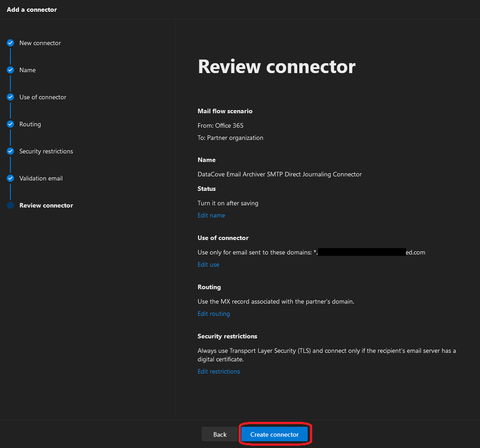Select Security restrictions in the step list
Screen dimensions: 480x448
tap(46, 151)
